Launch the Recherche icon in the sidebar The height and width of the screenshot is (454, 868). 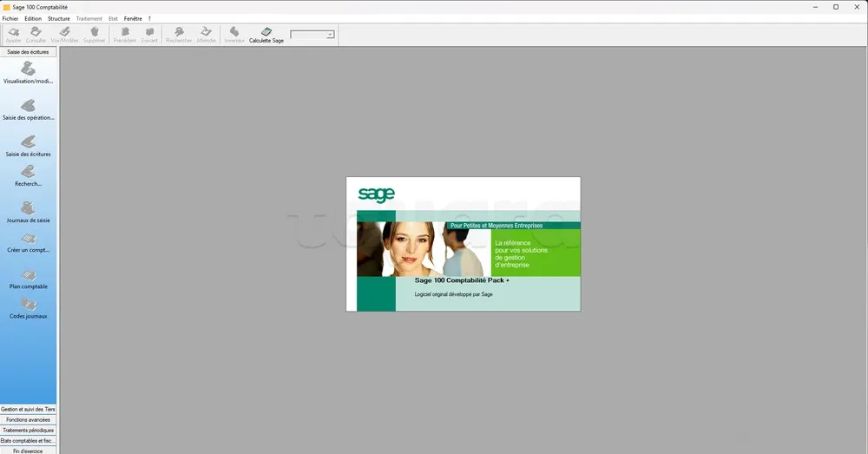(x=28, y=173)
